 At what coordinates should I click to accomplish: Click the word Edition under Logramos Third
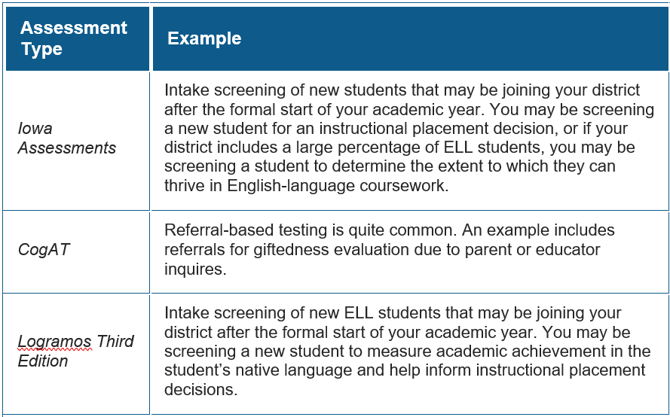43,361
